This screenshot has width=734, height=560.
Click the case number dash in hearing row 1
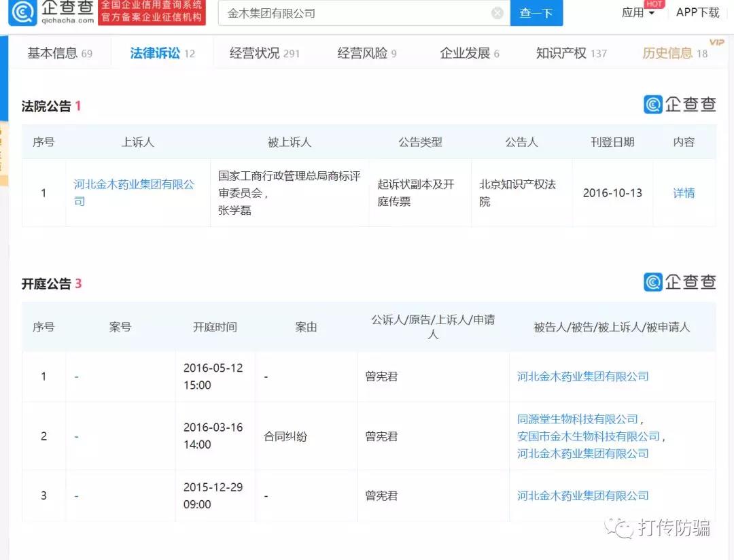[76, 377]
